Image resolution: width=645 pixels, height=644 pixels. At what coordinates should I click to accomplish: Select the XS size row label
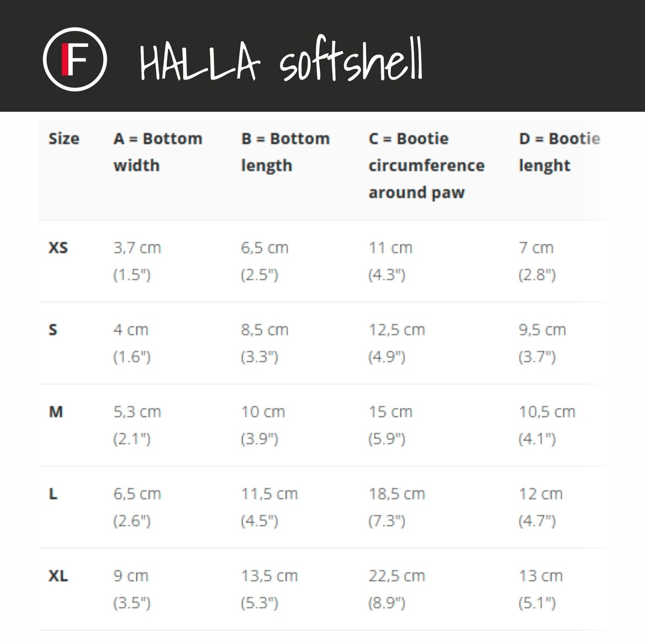click(x=59, y=248)
